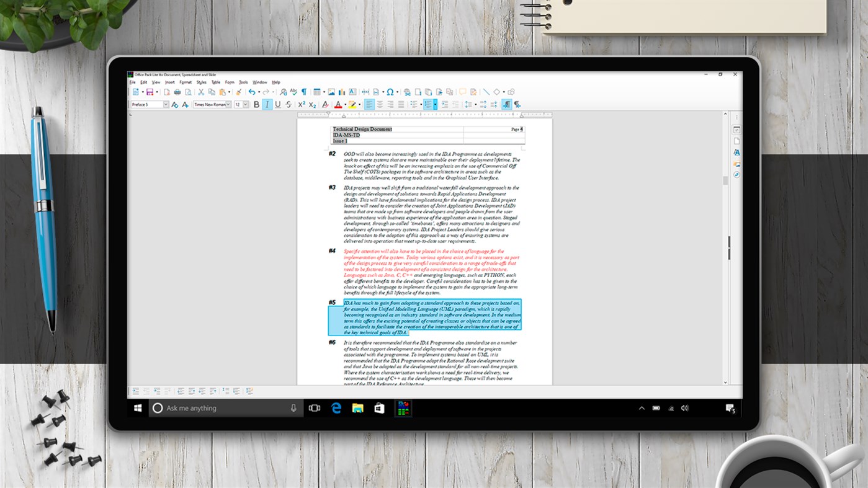868x488 pixels.
Task: Toggle strikethrough formatting
Action: click(x=287, y=104)
